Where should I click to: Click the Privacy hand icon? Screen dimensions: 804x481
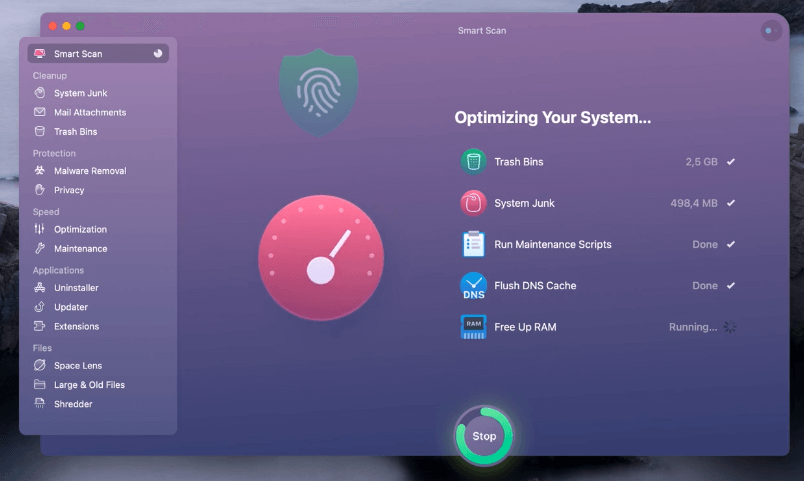[39, 190]
